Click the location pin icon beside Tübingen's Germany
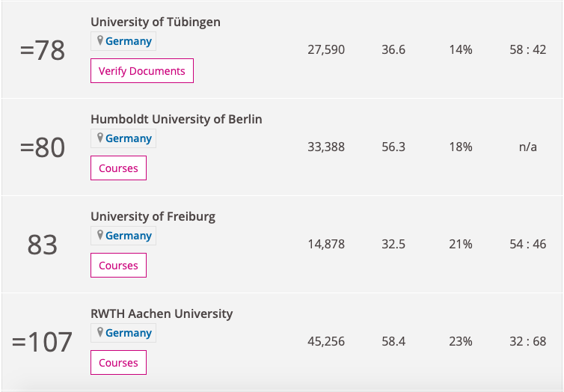This screenshot has width=564, height=392. (99, 41)
